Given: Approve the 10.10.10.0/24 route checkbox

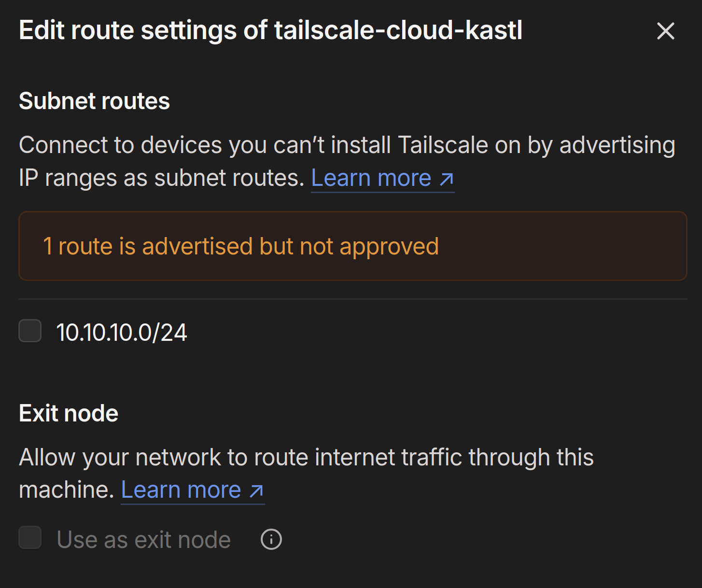Looking at the screenshot, I should [30, 331].
